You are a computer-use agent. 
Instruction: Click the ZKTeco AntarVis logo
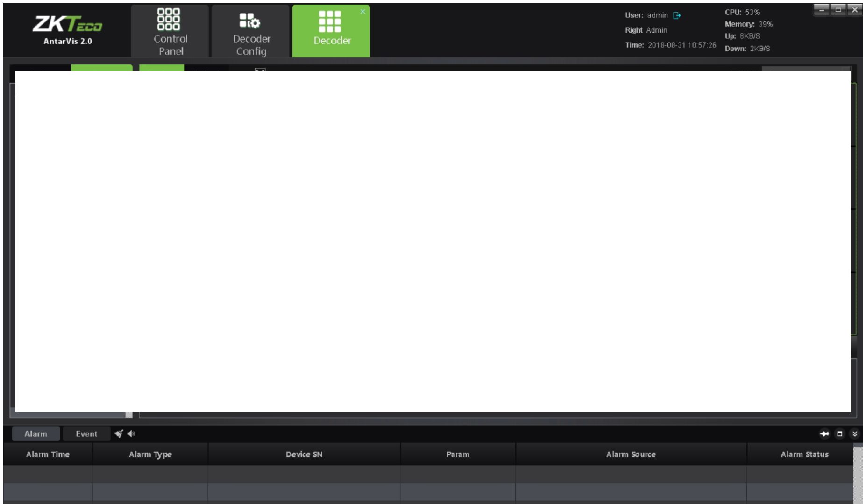pos(67,29)
